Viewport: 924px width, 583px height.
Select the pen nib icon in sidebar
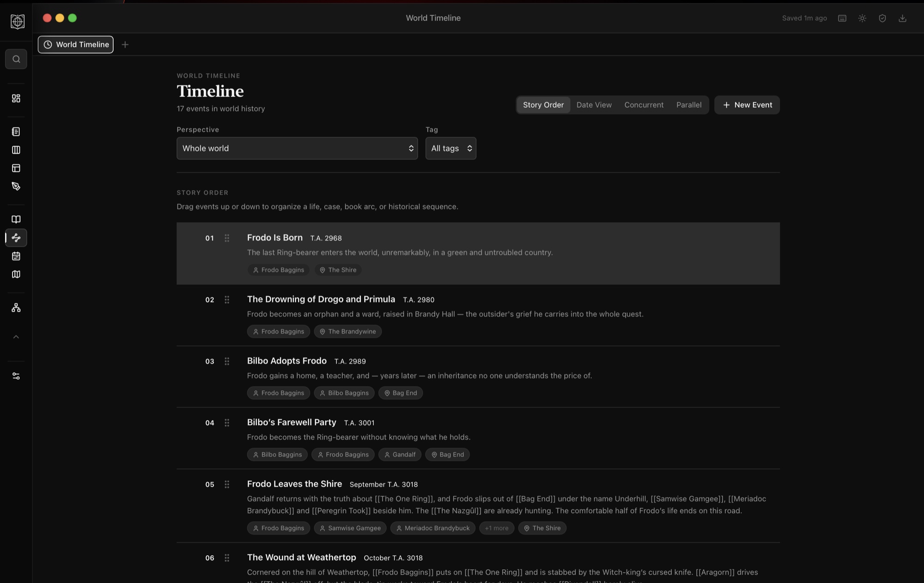pyautogui.click(x=16, y=186)
